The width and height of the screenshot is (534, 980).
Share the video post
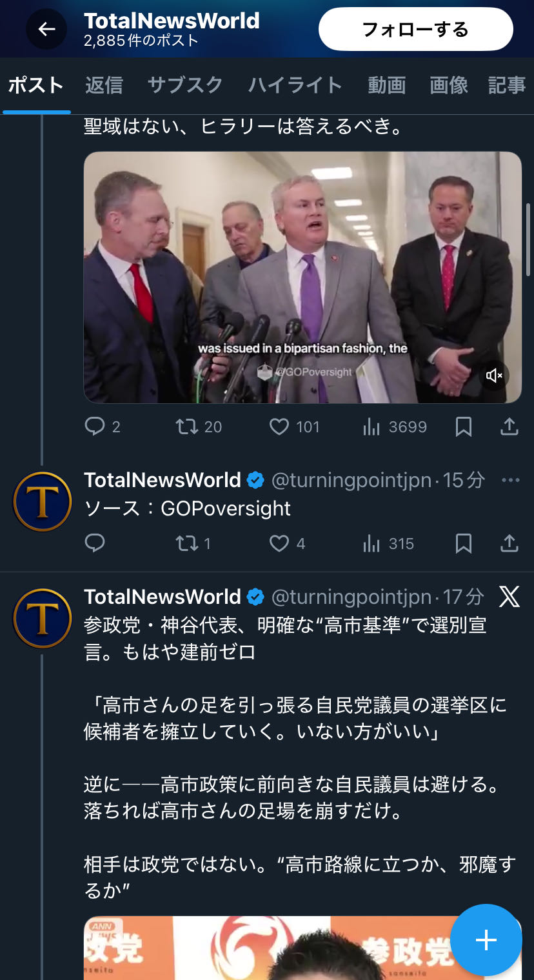(509, 426)
